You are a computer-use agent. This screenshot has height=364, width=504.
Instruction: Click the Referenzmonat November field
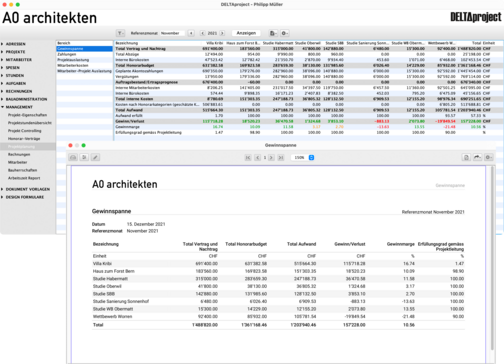click(172, 33)
